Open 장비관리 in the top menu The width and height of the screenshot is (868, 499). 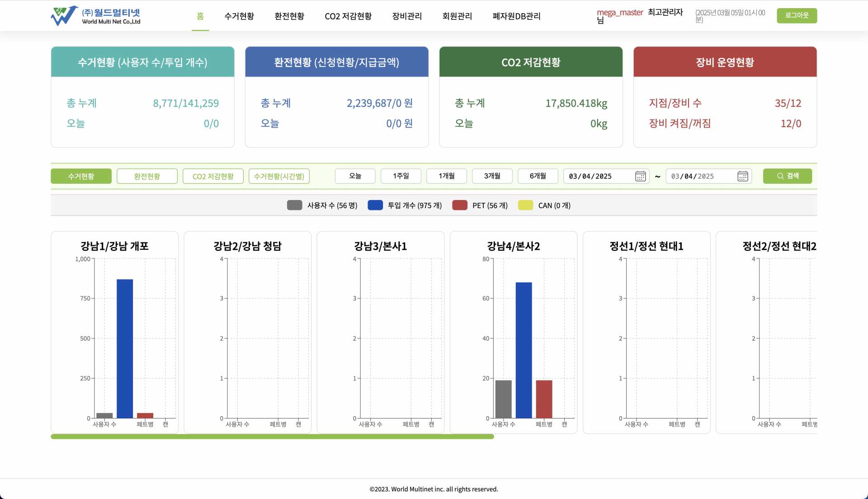407,16
